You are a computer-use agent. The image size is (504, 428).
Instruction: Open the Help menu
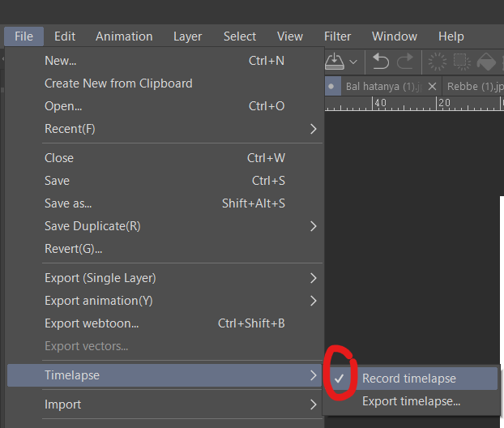click(451, 36)
